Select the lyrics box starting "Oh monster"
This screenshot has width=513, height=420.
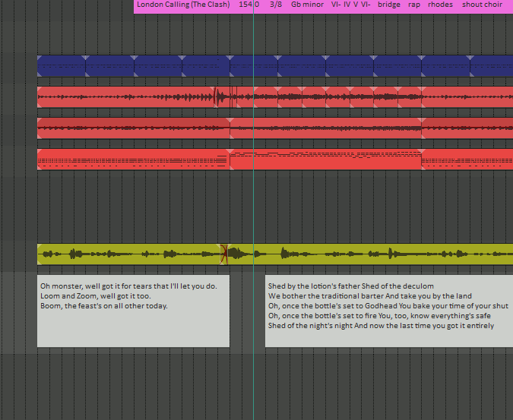click(x=133, y=327)
